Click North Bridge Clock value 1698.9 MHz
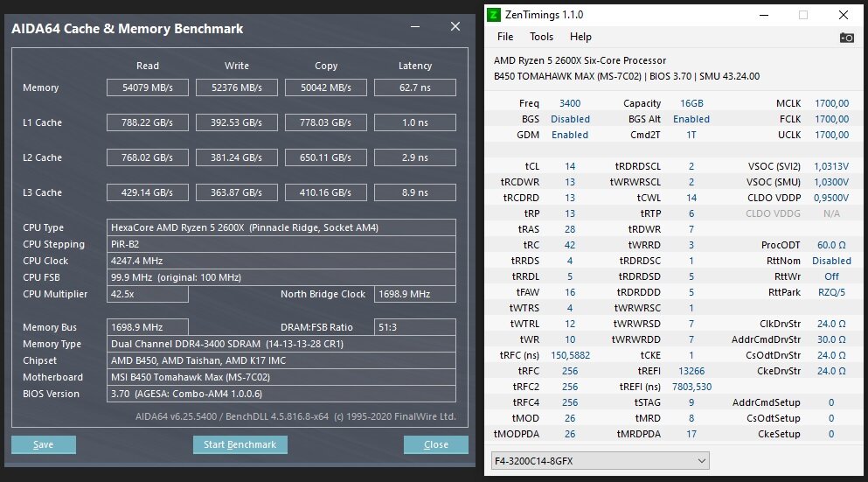 [x=414, y=294]
